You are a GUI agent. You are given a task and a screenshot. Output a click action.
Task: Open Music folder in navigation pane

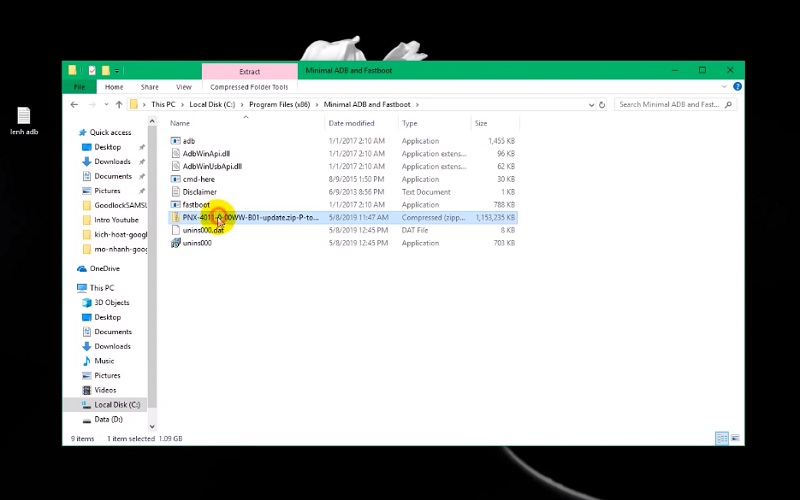[104, 361]
